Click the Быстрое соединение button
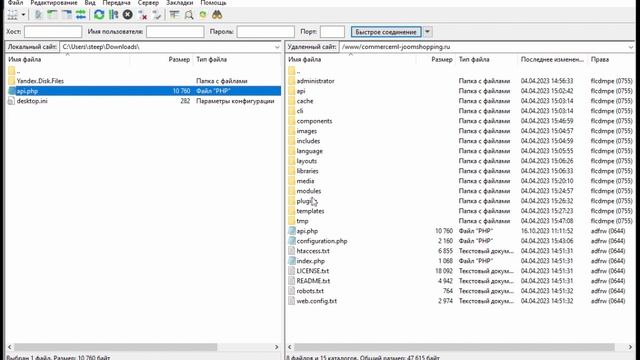 tap(386, 32)
